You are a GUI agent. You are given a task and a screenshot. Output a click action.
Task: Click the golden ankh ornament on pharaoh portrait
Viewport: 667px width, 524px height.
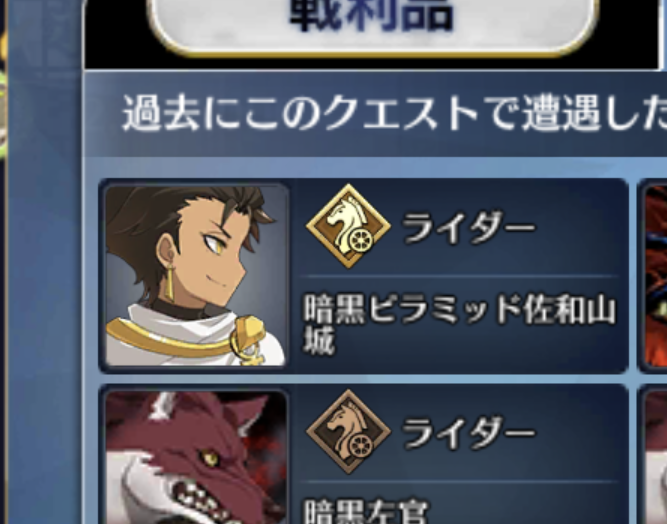249,340
